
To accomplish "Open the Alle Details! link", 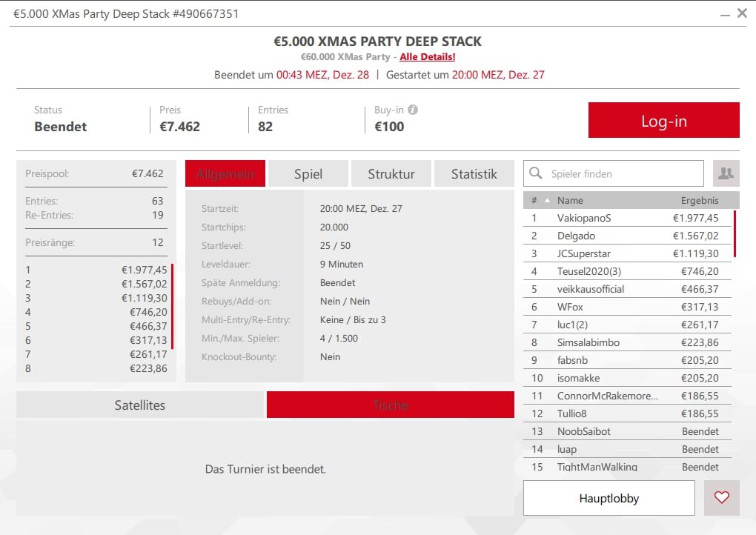I will pyautogui.click(x=427, y=57).
